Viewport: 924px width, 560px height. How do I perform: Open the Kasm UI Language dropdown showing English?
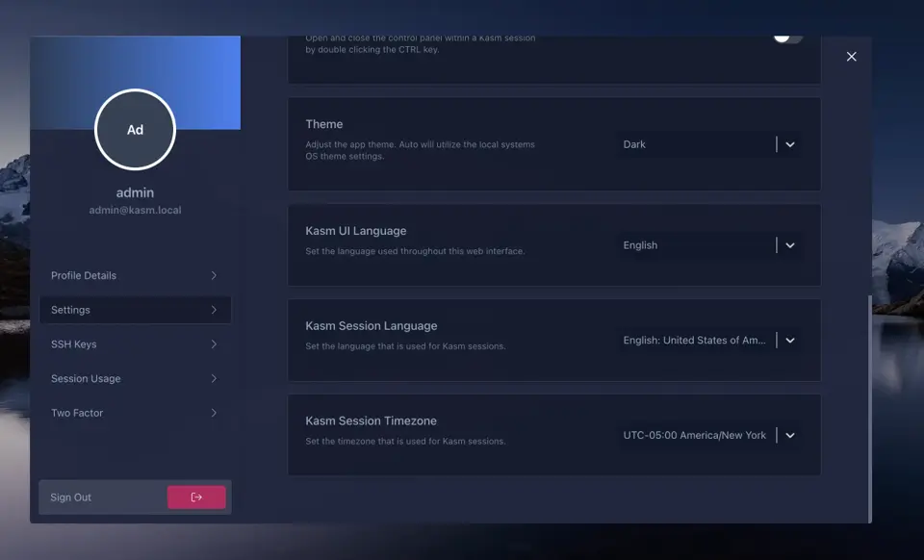coord(709,245)
